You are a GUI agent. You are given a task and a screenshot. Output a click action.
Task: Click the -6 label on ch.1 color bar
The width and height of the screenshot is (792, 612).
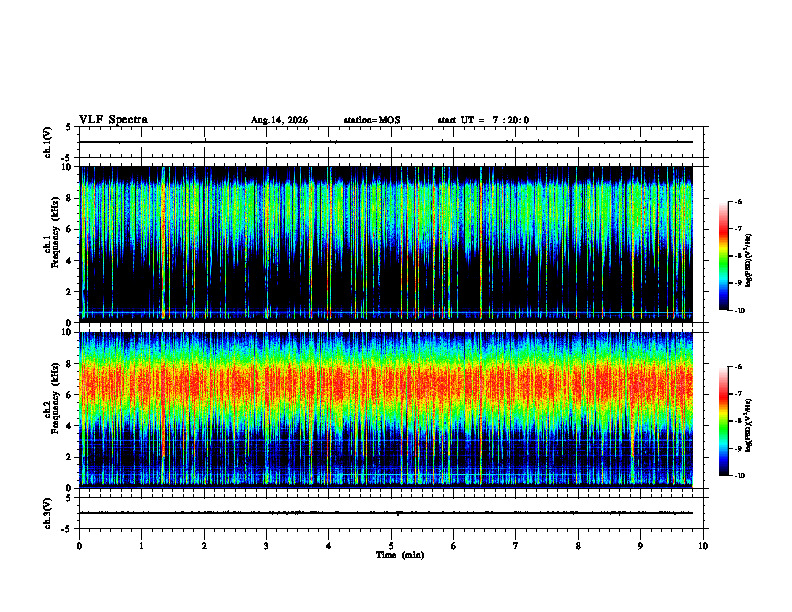click(x=738, y=202)
